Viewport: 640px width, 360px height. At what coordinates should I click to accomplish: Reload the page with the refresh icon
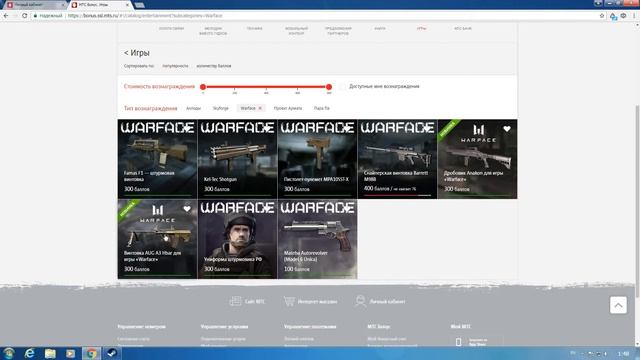point(24,16)
